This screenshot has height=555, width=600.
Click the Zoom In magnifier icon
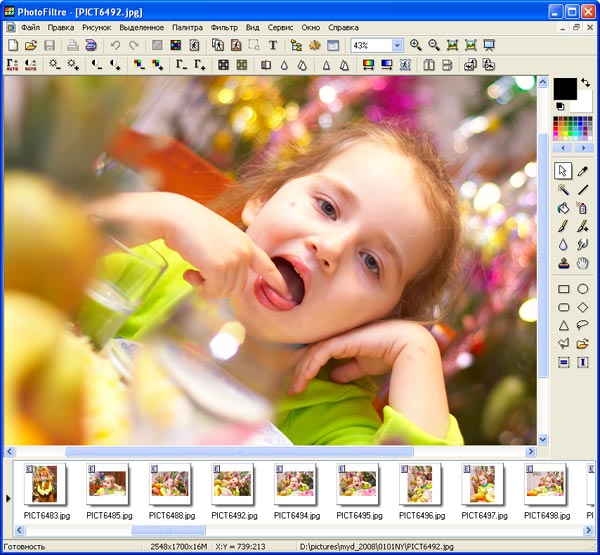[416, 46]
